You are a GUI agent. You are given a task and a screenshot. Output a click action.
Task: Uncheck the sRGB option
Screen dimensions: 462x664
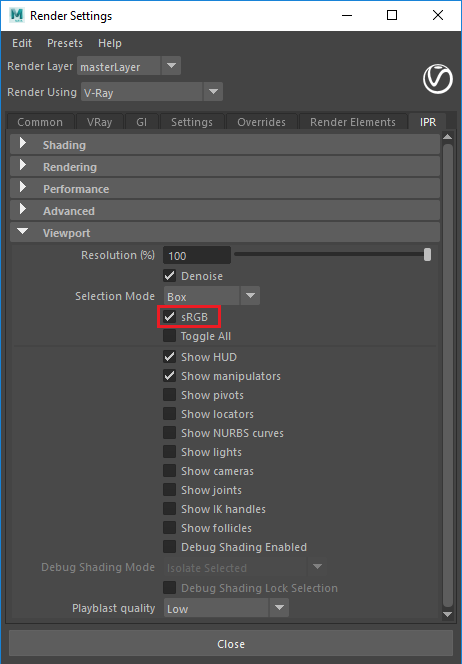click(170, 316)
